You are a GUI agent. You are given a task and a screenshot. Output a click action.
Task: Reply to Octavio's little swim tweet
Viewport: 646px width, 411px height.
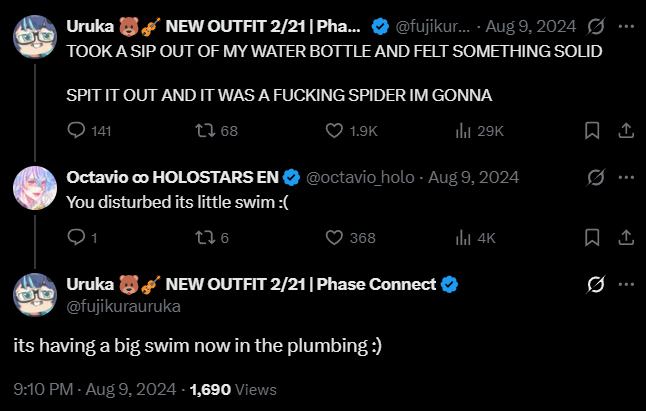(78, 237)
